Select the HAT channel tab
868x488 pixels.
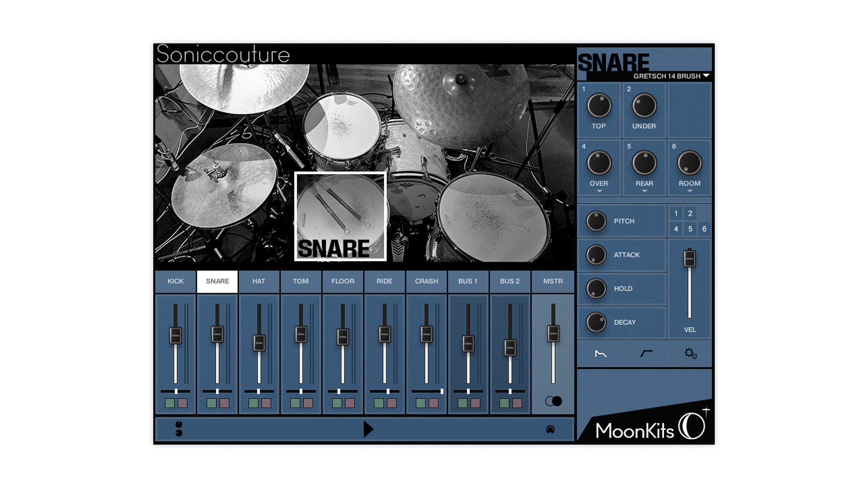259,282
